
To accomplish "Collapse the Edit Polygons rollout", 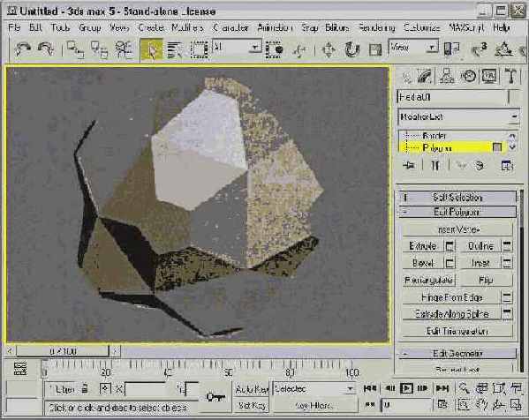I will pyautogui.click(x=457, y=213).
